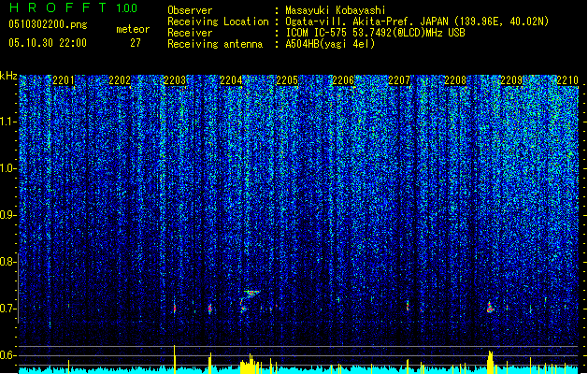Click the kHz axis unit label

[x=8, y=76]
